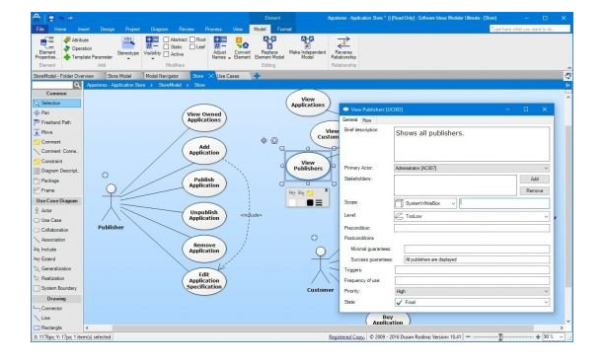Click the Precondition input field
Image resolution: width=606 pixels, height=364 pixels.
[472, 228]
